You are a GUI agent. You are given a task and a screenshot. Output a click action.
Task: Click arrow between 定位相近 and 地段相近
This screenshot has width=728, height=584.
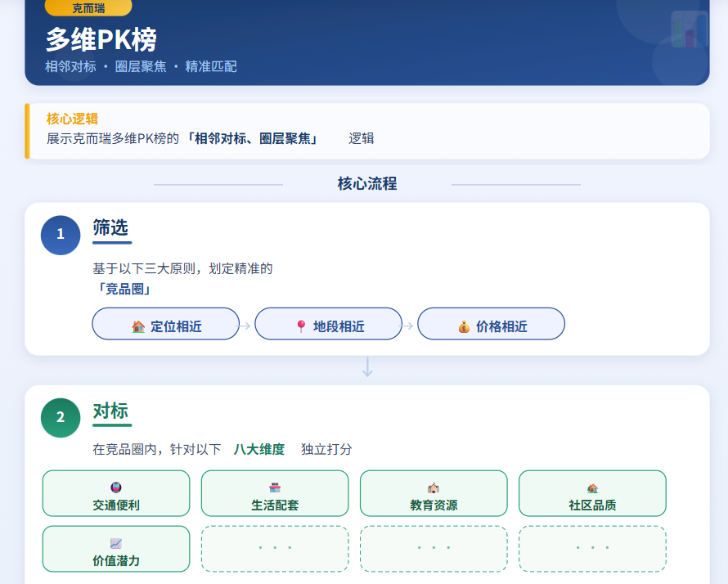[246, 326]
